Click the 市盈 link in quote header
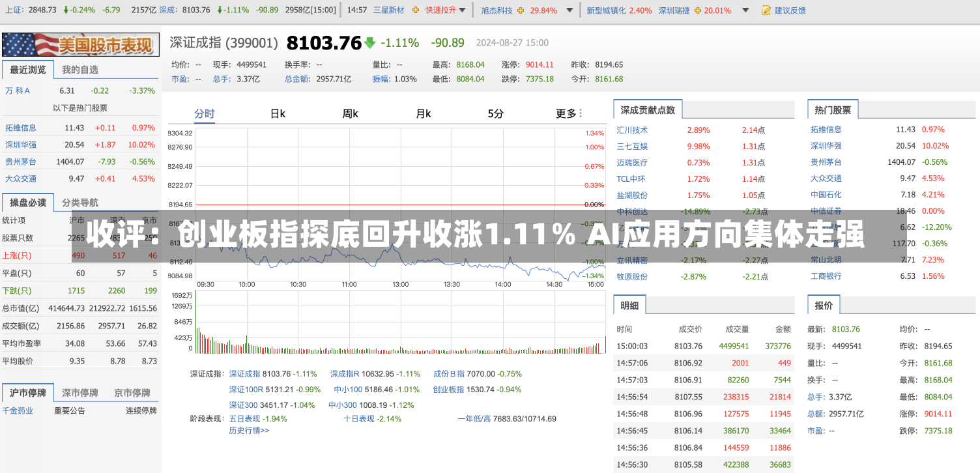 pos(179,79)
